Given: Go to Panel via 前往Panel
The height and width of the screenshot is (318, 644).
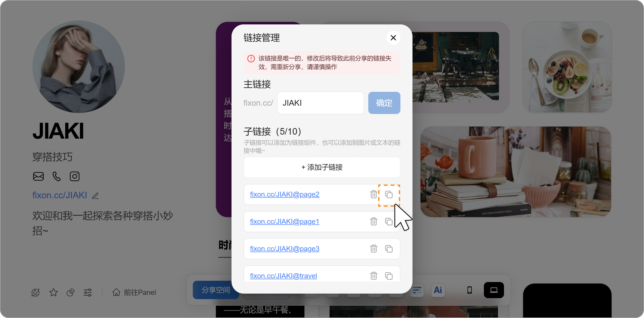Looking at the screenshot, I should 134,292.
